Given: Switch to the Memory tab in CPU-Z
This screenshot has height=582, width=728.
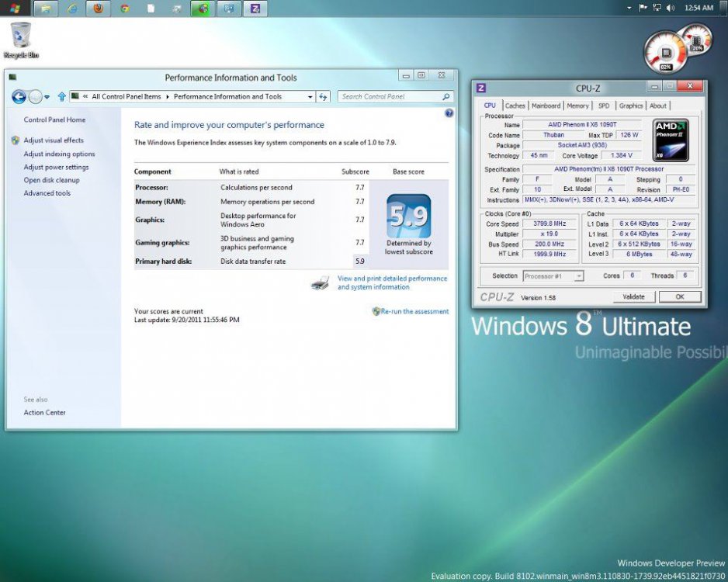Looking at the screenshot, I should [577, 106].
